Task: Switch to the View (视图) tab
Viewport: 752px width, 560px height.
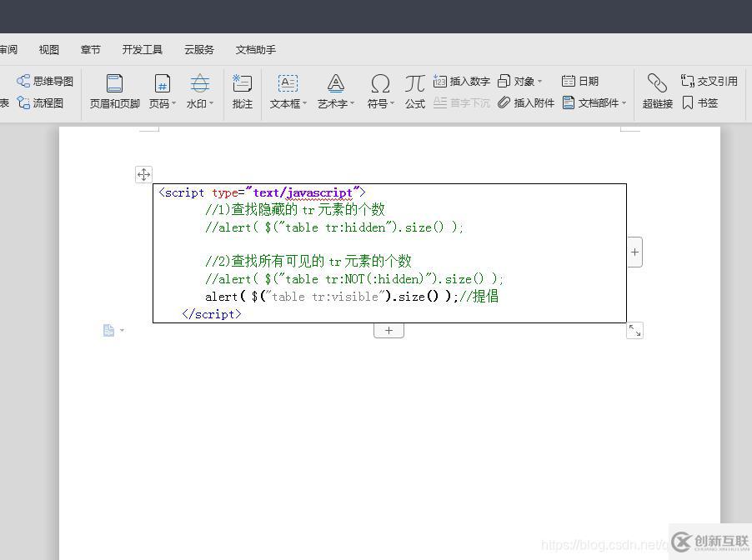Action: [49, 50]
